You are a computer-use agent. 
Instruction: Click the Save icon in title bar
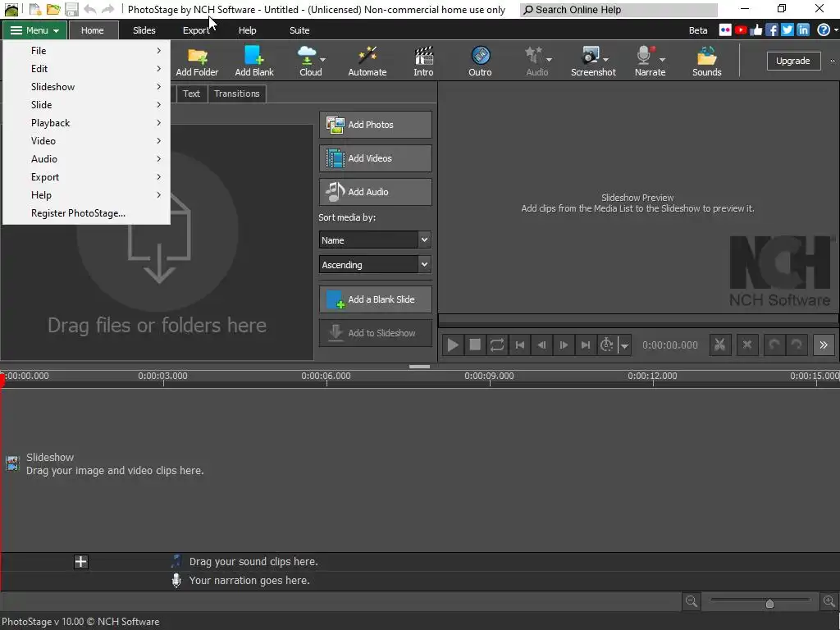[71, 9]
